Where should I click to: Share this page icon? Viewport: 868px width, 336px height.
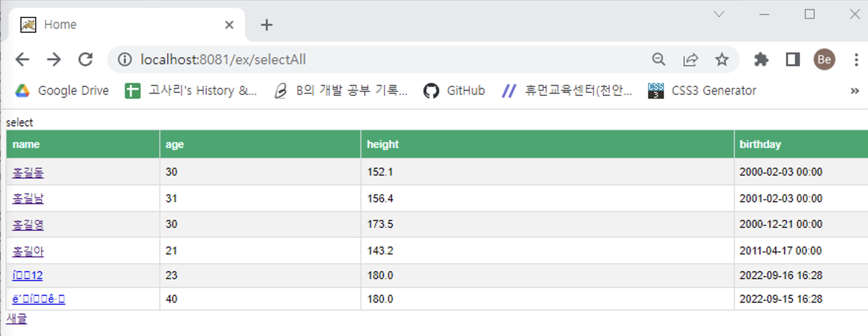click(x=690, y=60)
